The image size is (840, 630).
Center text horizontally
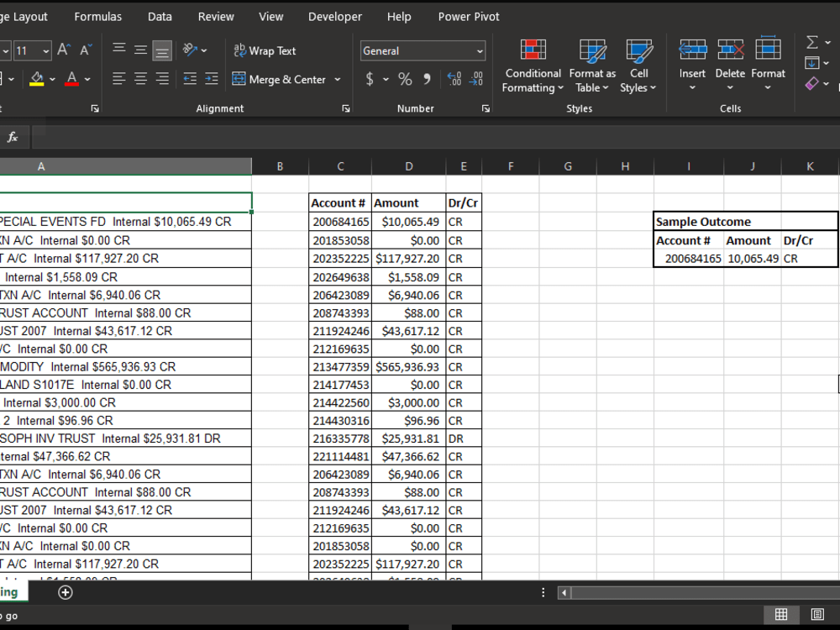[140, 79]
